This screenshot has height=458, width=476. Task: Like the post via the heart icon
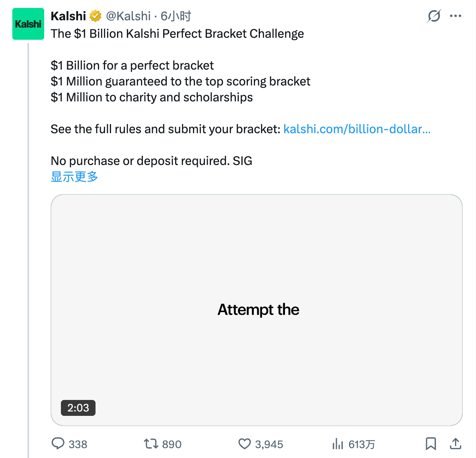[244, 444]
